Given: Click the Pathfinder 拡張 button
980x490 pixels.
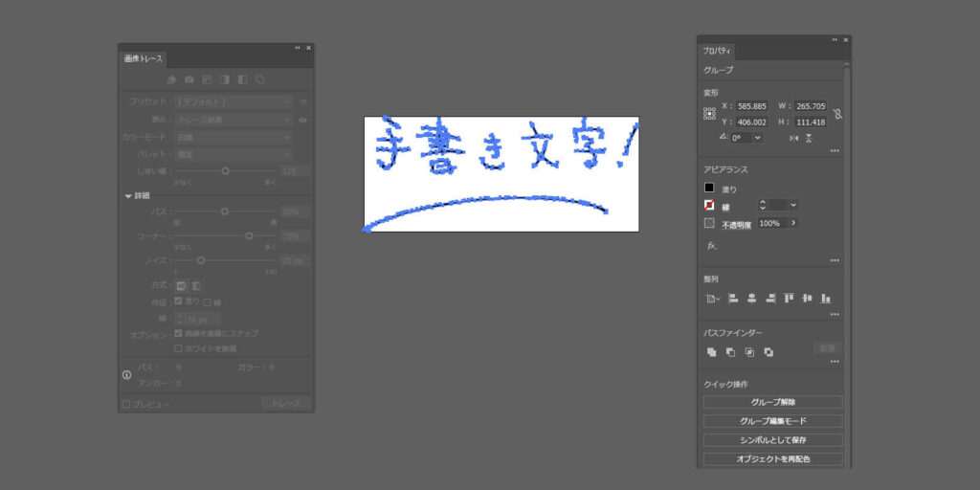Looking at the screenshot, I should tap(827, 348).
